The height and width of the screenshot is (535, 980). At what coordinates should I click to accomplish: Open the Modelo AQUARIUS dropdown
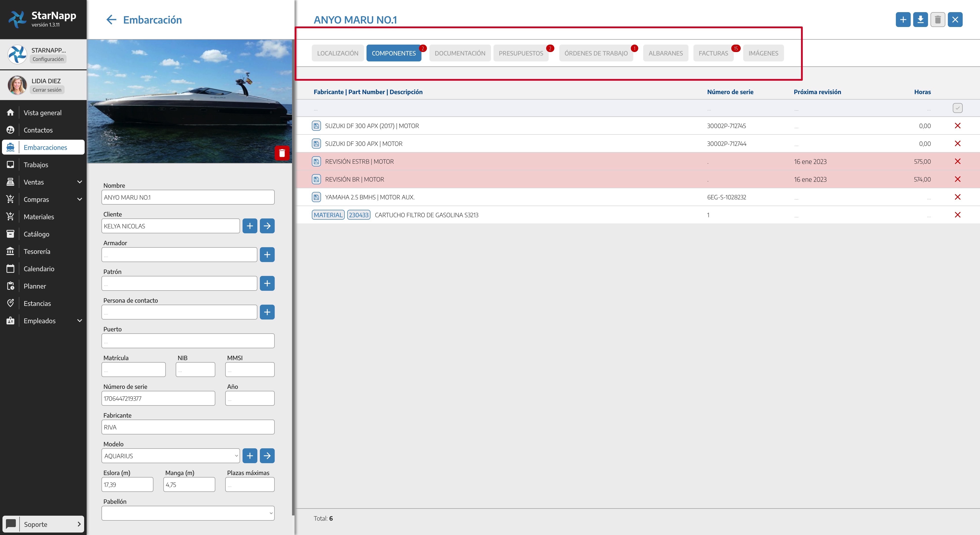pos(171,456)
